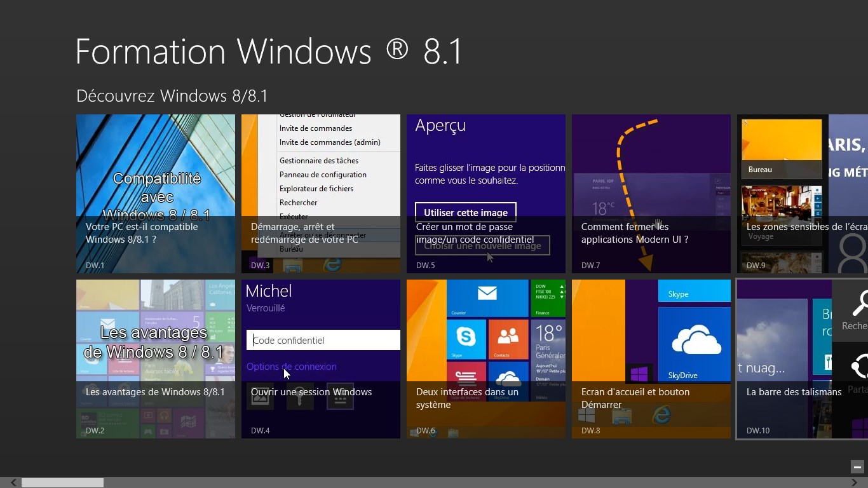Select 'Les zones sensibles de l'écran' tile
868x488 pixels.
802,194
